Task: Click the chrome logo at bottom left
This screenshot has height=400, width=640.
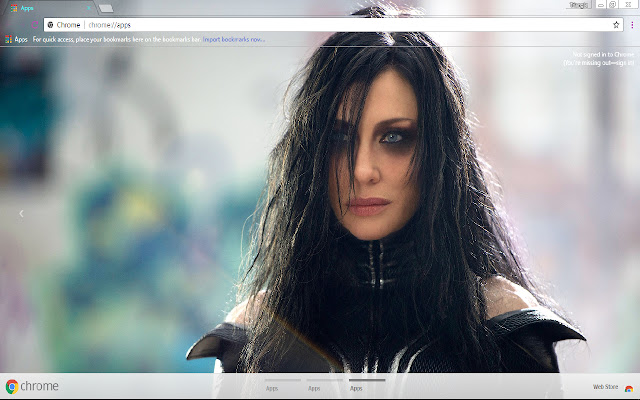Action: [32, 386]
